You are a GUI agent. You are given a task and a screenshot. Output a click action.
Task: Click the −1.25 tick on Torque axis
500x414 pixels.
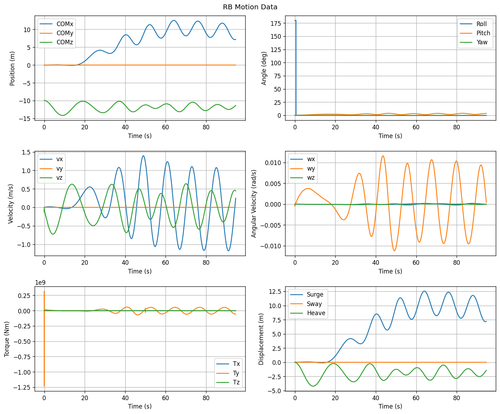22,387
